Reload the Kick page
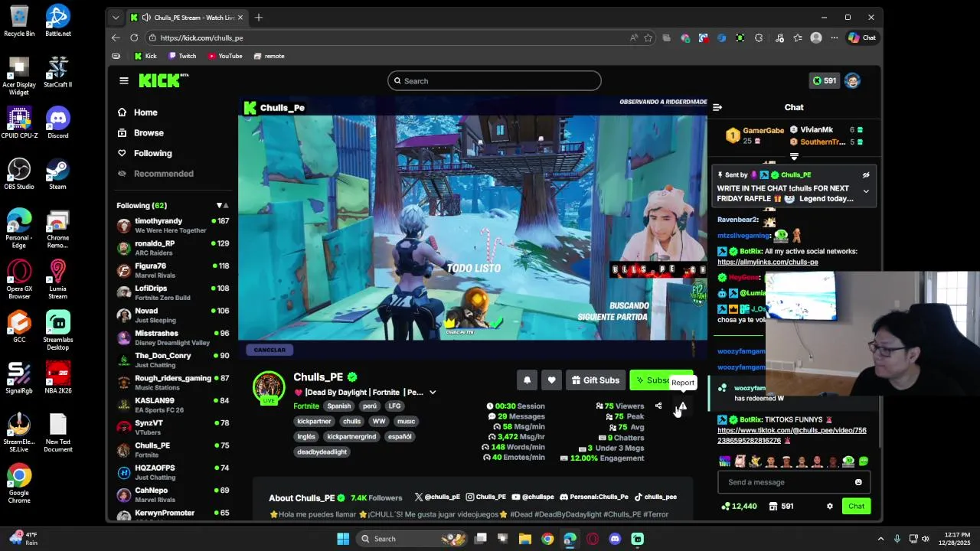Image resolution: width=980 pixels, height=551 pixels. (x=134, y=37)
